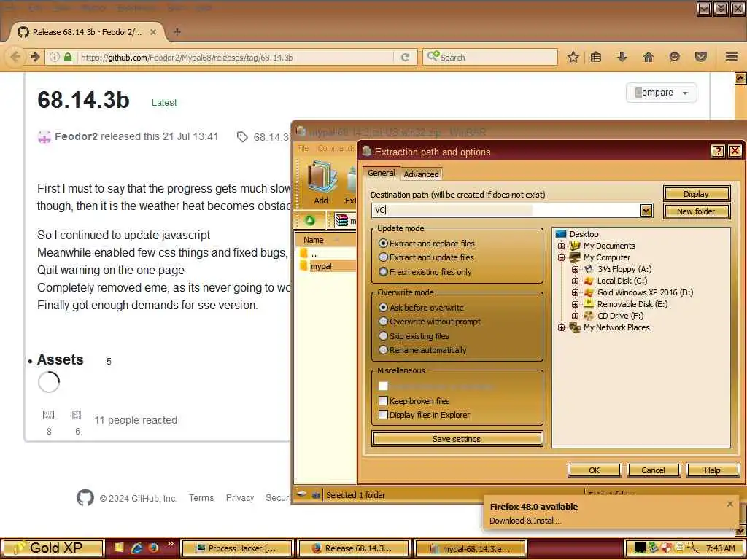This screenshot has height=560, width=747.
Task: Open the Destination path dropdown arrow
Action: coord(646,211)
